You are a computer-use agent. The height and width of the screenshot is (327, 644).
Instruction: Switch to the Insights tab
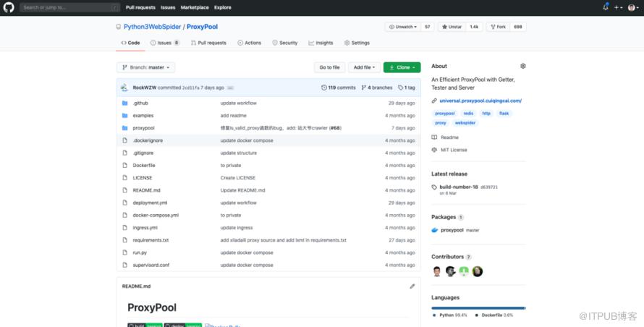321,43
